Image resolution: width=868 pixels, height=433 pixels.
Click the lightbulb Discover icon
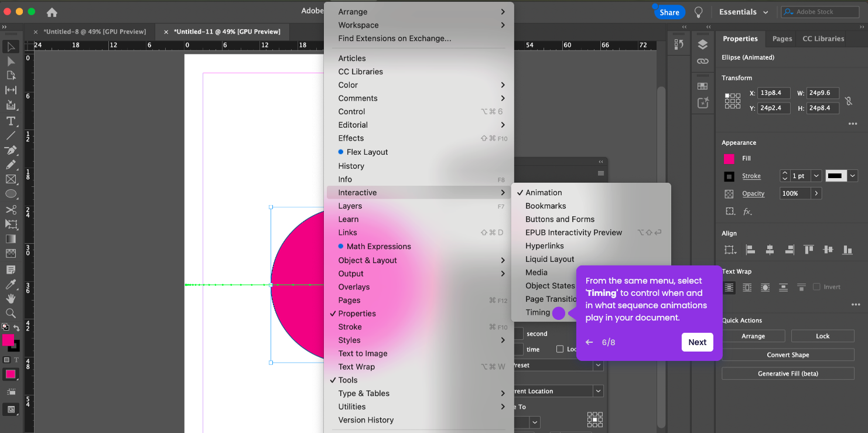click(698, 12)
